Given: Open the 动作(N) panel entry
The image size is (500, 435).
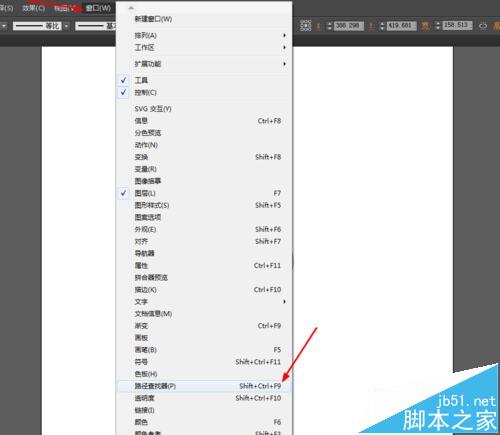Looking at the screenshot, I should [204, 145].
